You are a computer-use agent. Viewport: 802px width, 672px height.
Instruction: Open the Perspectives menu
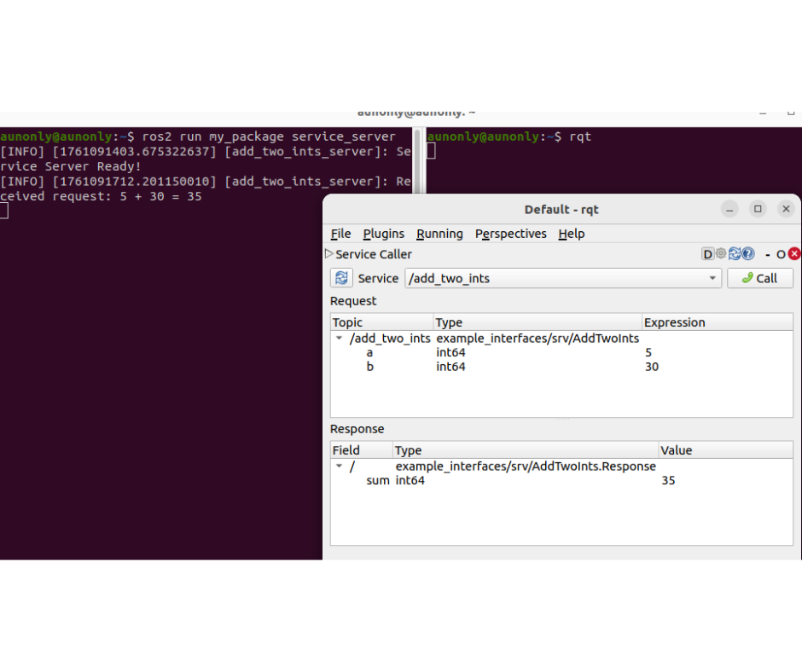[x=510, y=234]
